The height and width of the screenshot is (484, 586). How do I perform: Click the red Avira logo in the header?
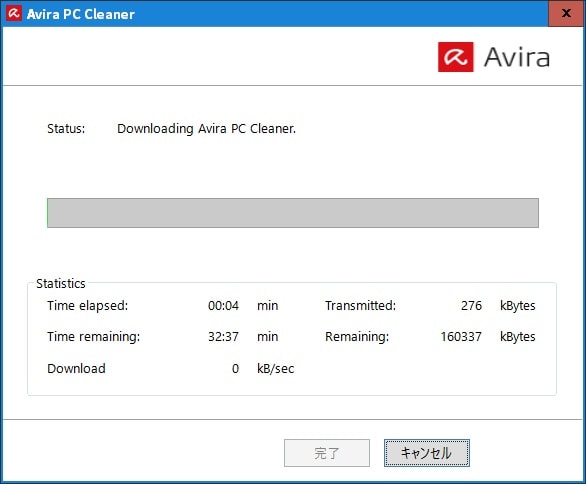pos(456,57)
